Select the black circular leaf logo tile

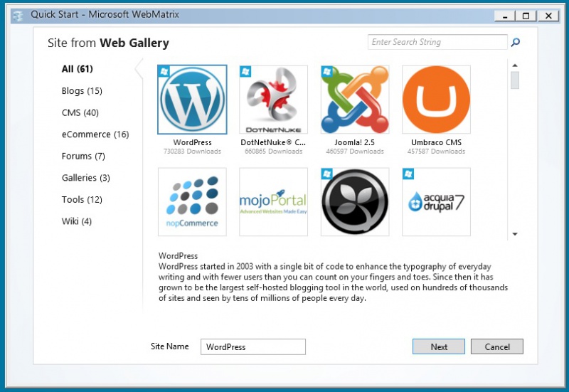[x=355, y=202]
